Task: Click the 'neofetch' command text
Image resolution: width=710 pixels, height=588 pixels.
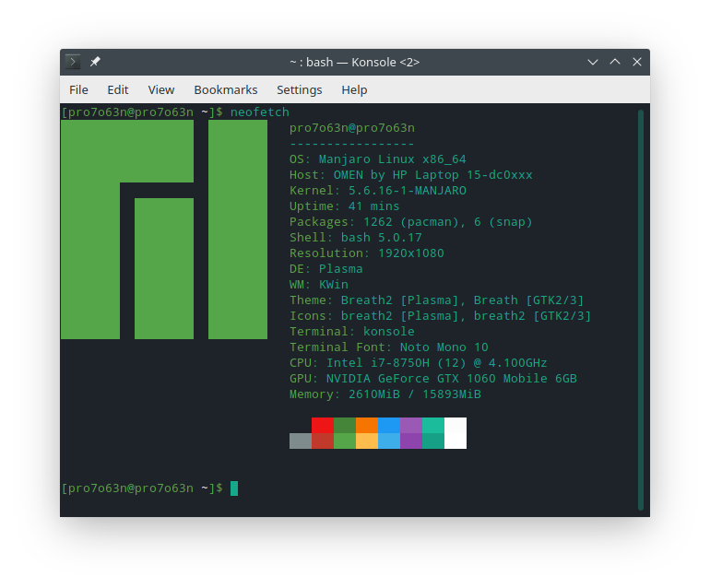Action: [x=259, y=112]
